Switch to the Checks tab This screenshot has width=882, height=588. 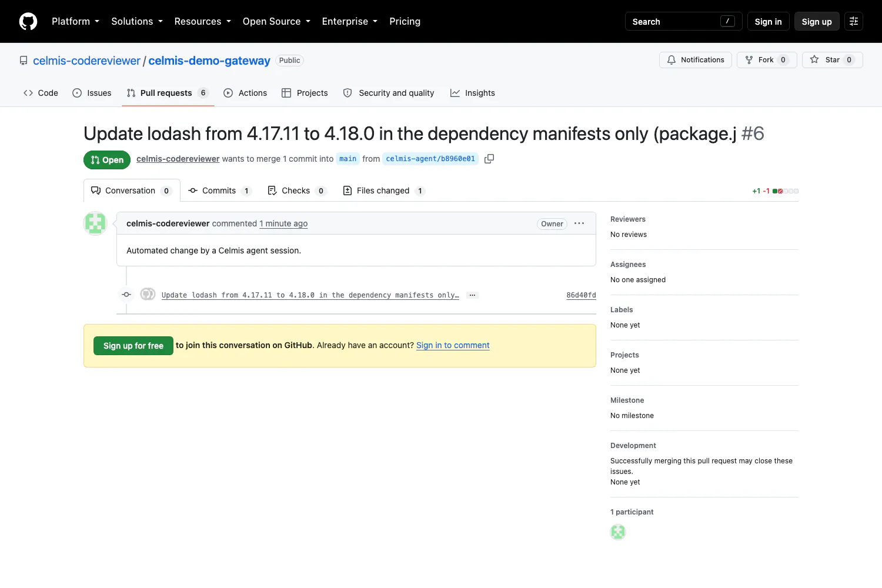click(296, 191)
